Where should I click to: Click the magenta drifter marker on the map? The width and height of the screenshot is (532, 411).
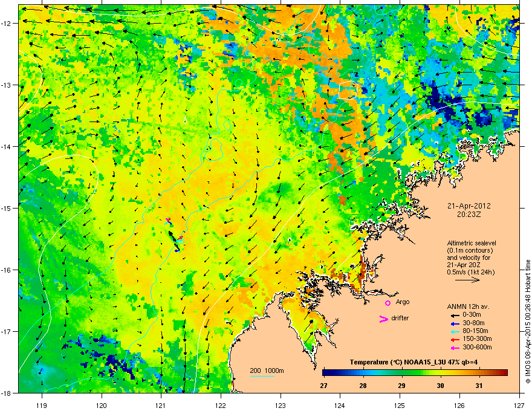[167, 221]
